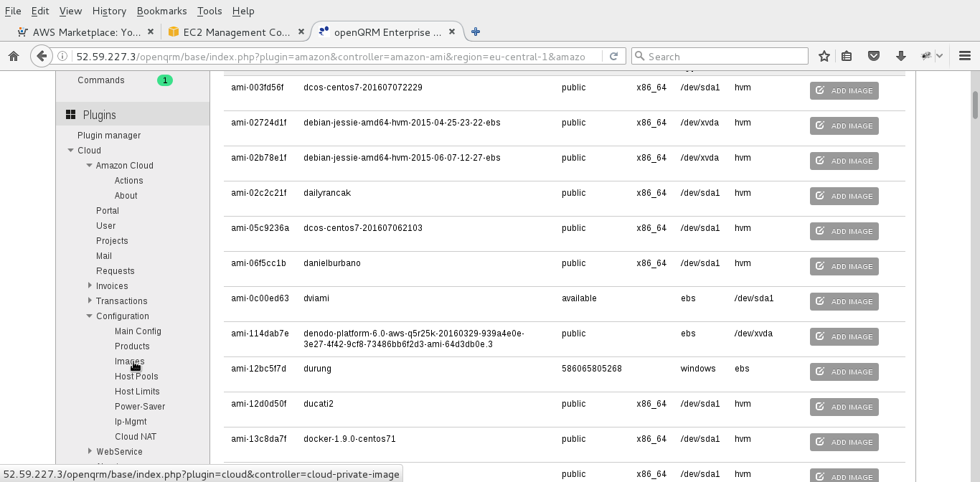Switch to the AWS Marketplace tab
Image resolution: width=980 pixels, height=482 pixels.
85,32
